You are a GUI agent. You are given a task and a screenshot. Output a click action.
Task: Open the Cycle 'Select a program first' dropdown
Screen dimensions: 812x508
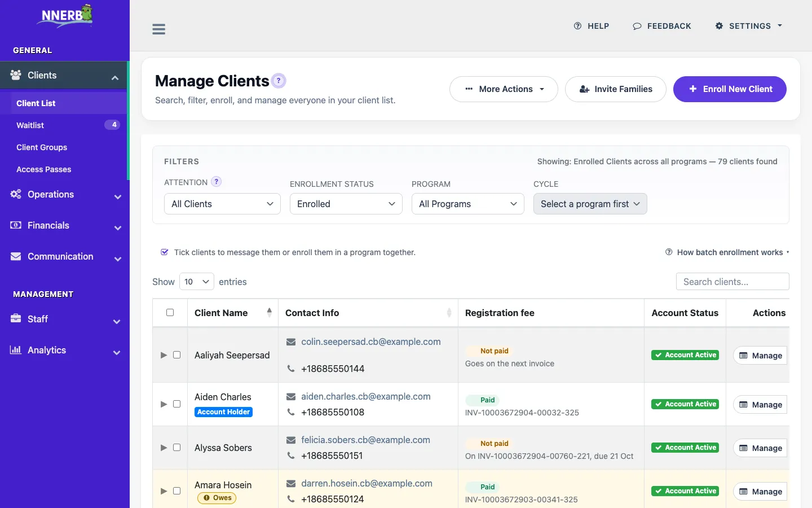point(590,204)
